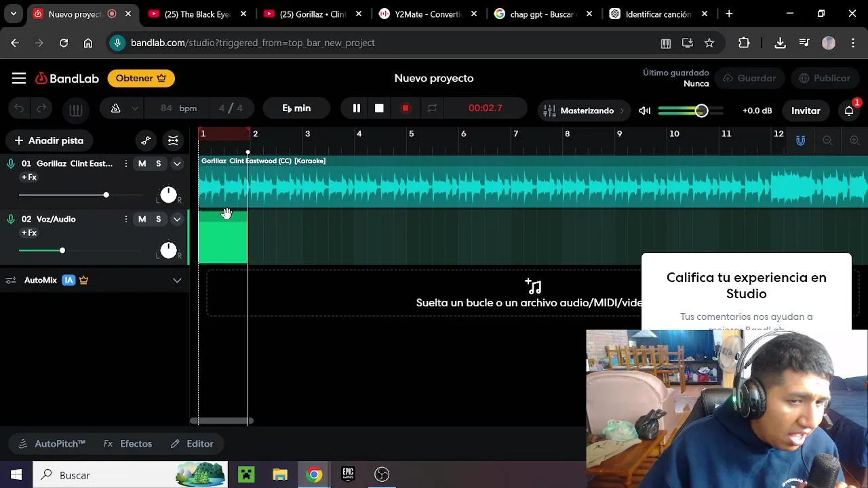868x488 pixels.
Task: Start recording with the red button
Action: point(406,108)
